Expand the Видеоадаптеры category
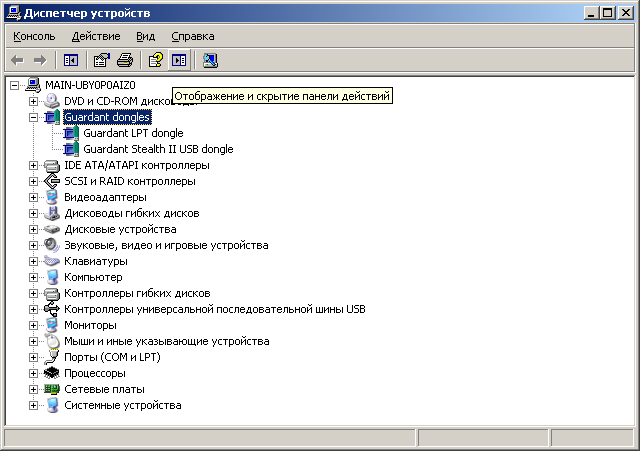This screenshot has width=640, height=451. (33, 197)
